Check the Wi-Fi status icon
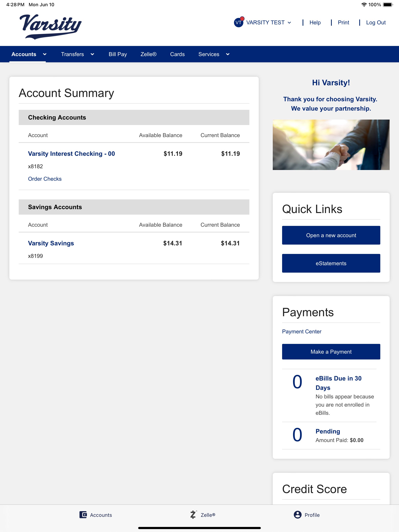This screenshot has width=399, height=532. (364, 4)
